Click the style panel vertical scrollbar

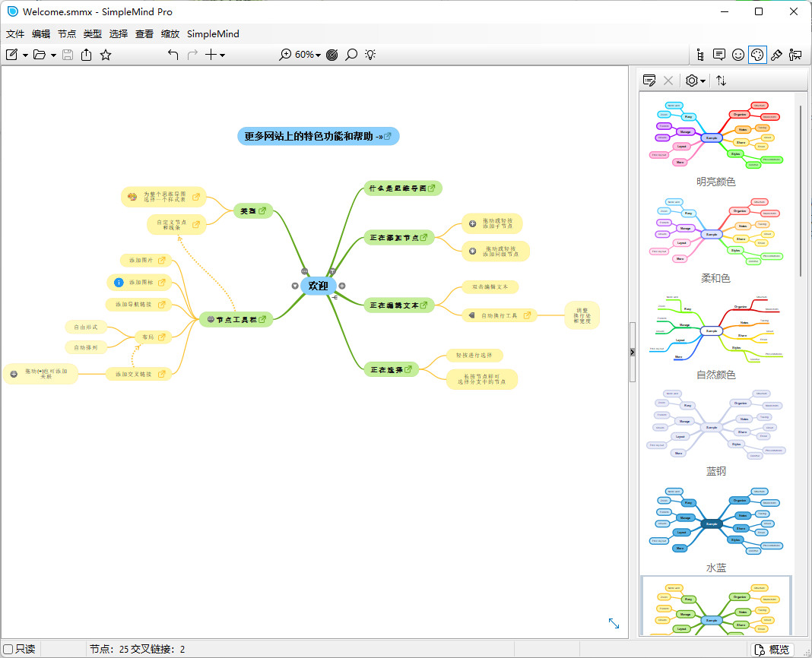[801, 191]
